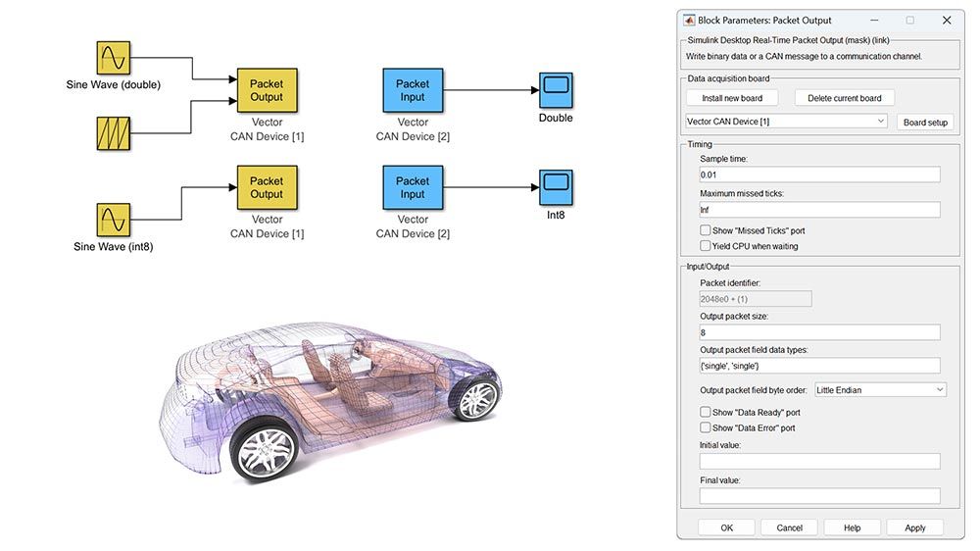Click the Sample time input field
The width and height of the screenshot is (980, 551).
tap(819, 175)
